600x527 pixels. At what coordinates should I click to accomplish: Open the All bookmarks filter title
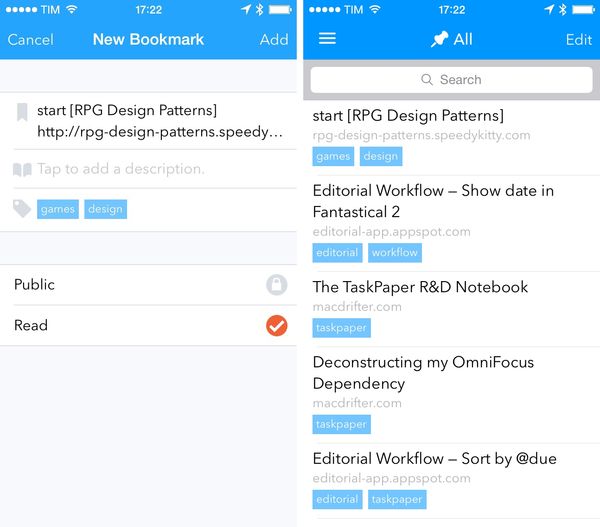coord(461,40)
